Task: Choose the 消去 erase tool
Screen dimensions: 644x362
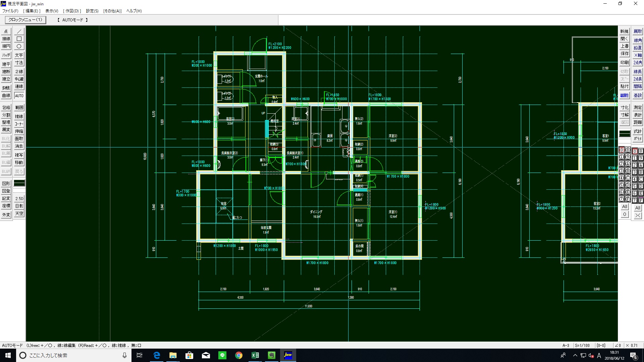Action: click(19, 146)
